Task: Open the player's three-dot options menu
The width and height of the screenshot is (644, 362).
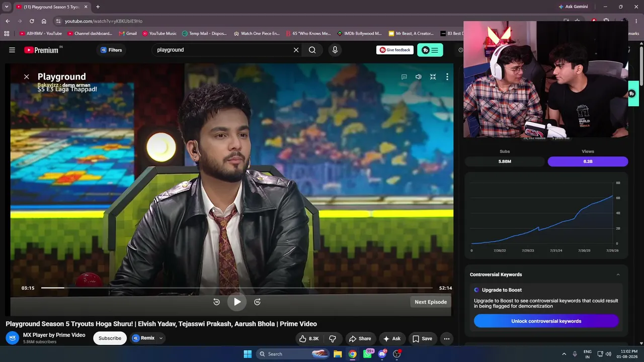Action: click(447, 77)
